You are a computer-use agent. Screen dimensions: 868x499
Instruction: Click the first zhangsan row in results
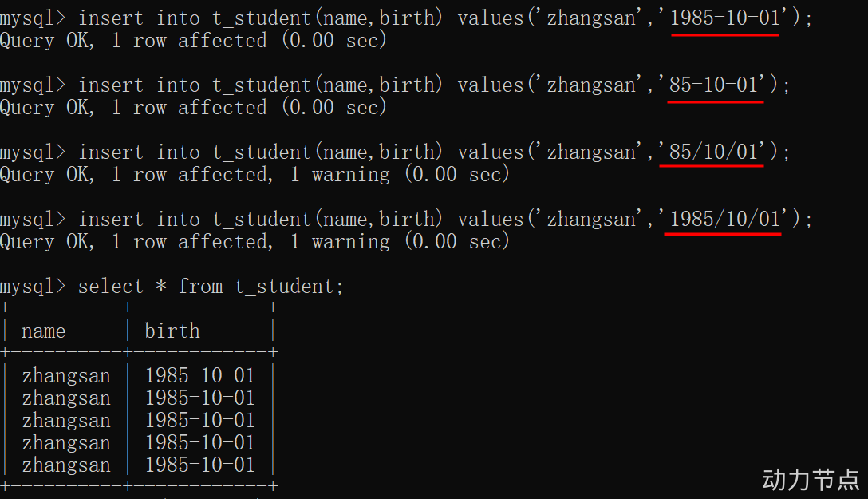tap(138, 375)
